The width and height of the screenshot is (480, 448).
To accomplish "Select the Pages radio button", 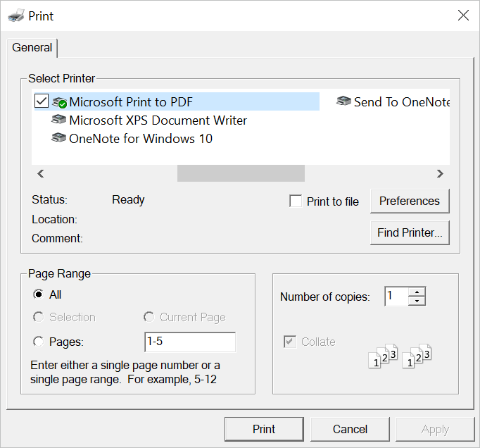I will 38,342.
